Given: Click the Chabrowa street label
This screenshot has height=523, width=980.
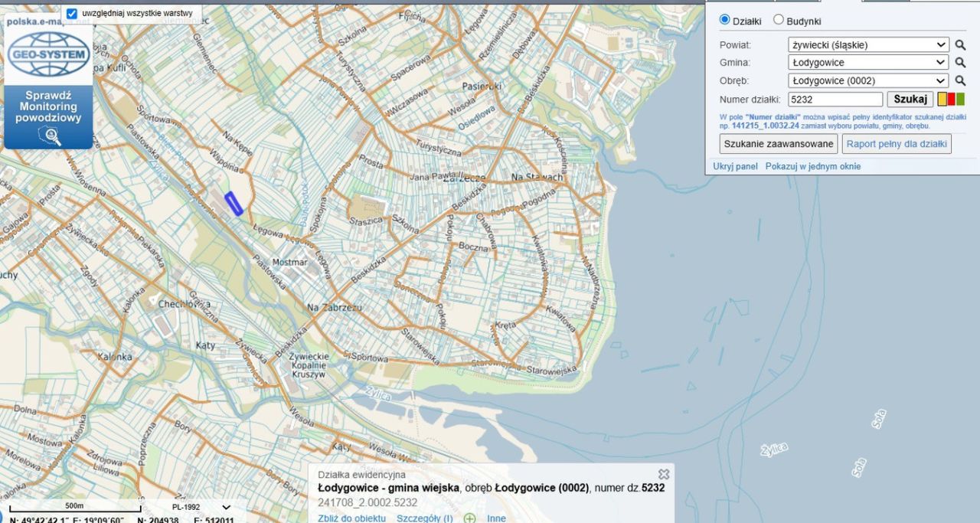Looking at the screenshot, I should 485,230.
